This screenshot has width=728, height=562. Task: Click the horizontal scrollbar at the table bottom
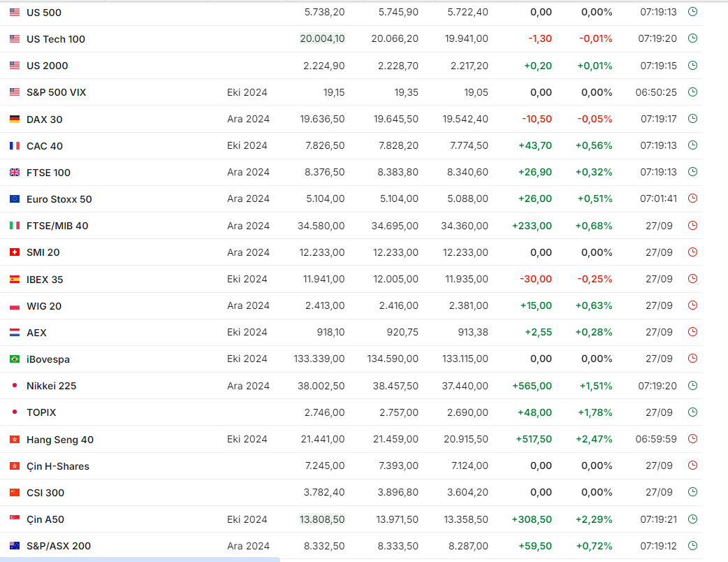pyautogui.click(x=140, y=560)
